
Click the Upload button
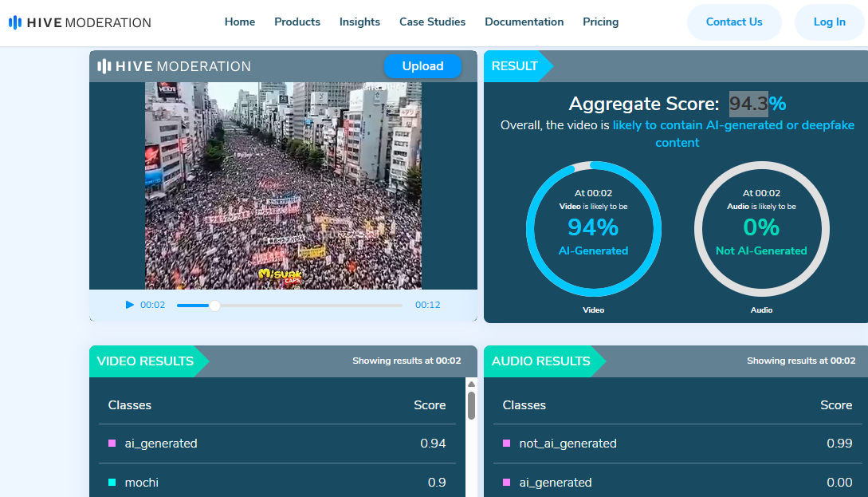(x=422, y=66)
